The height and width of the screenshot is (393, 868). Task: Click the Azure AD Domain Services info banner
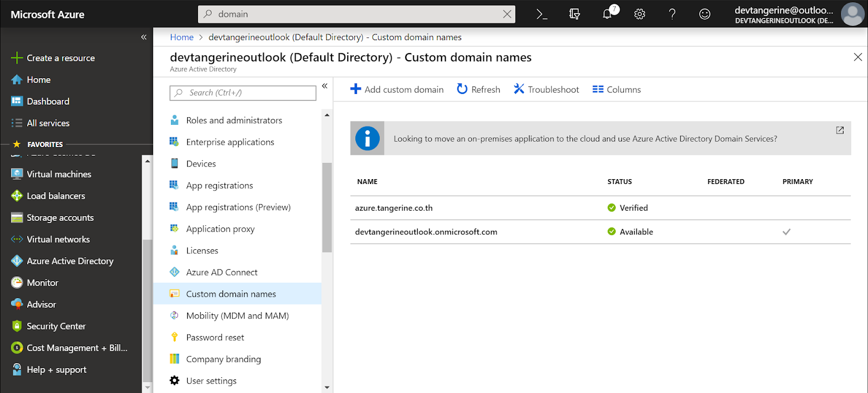(601, 138)
